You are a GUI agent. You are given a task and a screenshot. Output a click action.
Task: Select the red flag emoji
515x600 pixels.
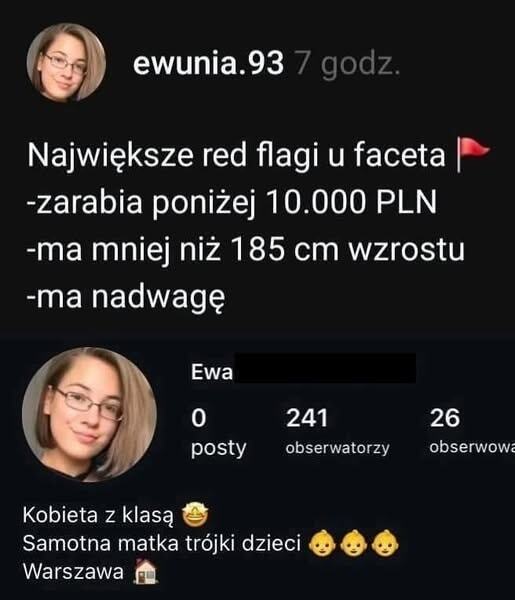click(x=473, y=155)
